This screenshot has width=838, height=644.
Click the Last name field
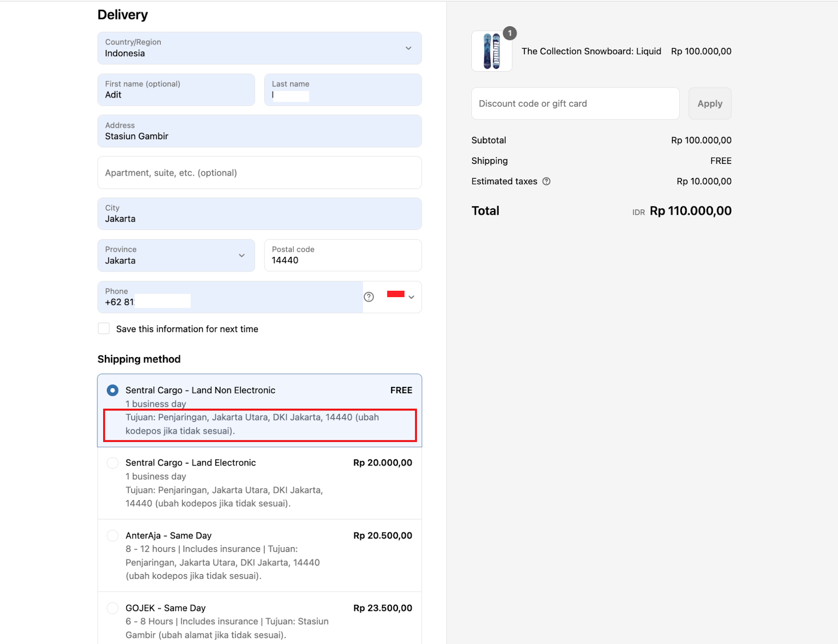coord(343,90)
